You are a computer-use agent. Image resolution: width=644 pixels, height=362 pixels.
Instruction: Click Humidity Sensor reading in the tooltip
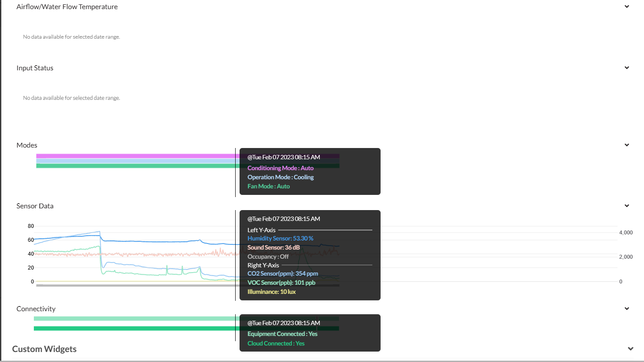coord(280,238)
